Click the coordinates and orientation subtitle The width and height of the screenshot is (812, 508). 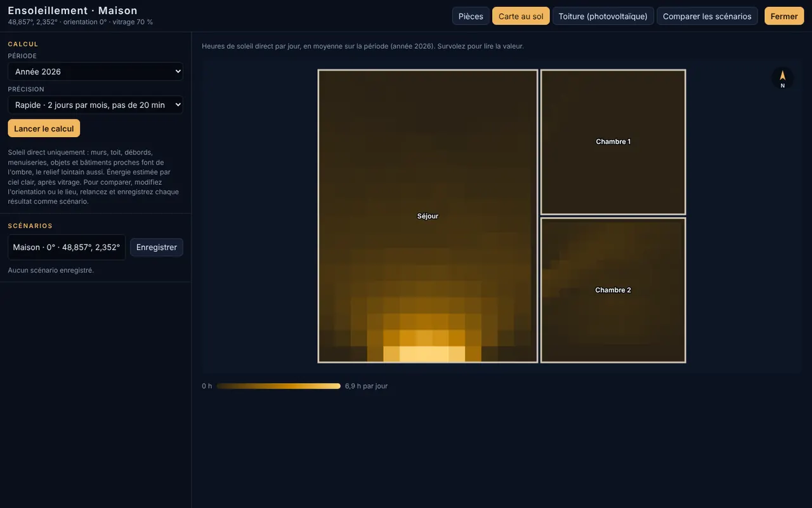tap(81, 22)
